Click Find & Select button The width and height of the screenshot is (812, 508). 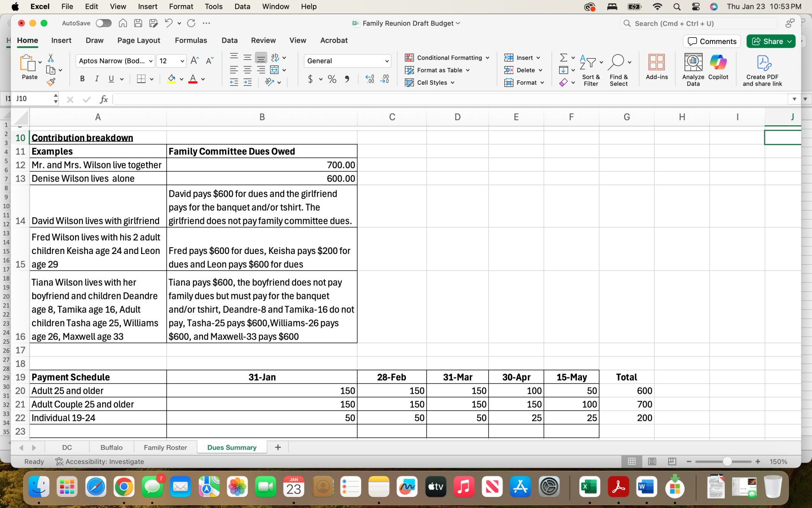(619, 70)
